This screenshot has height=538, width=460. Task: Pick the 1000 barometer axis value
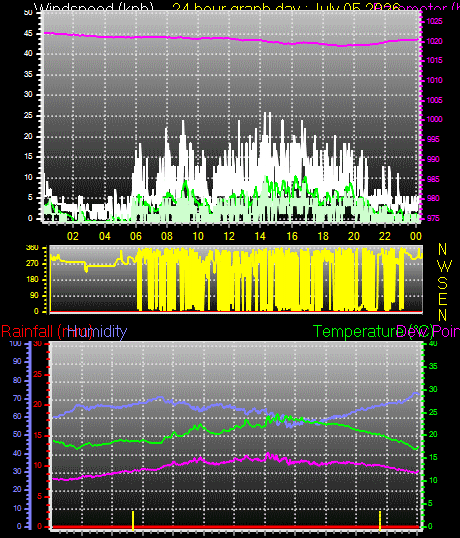coord(434,119)
